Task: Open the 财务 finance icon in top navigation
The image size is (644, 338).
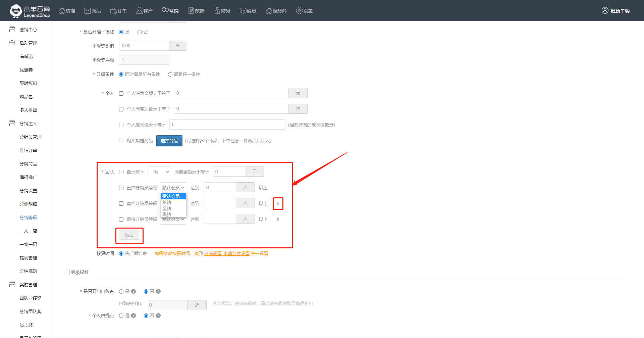Action: 217,11
